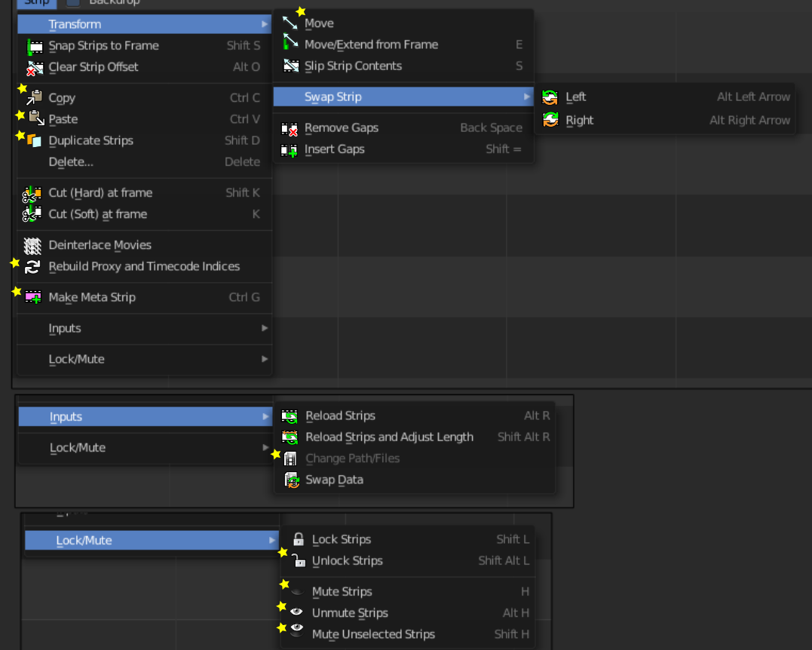Screen dimensions: 812x650
Task: Click the Move arrow icon in the Transform submenu
Action: click(290, 23)
